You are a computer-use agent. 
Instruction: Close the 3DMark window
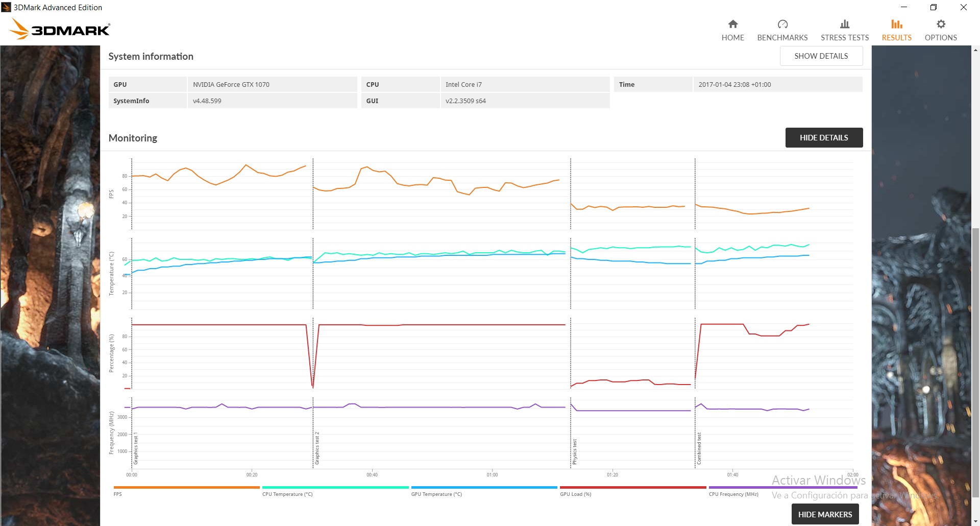(x=964, y=7)
